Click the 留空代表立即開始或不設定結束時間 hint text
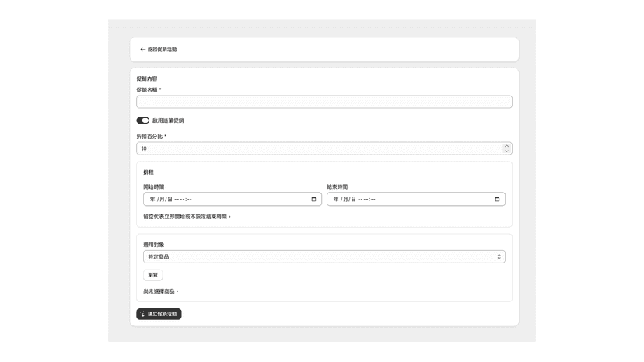This screenshot has width=644, height=362. pyautogui.click(x=187, y=217)
